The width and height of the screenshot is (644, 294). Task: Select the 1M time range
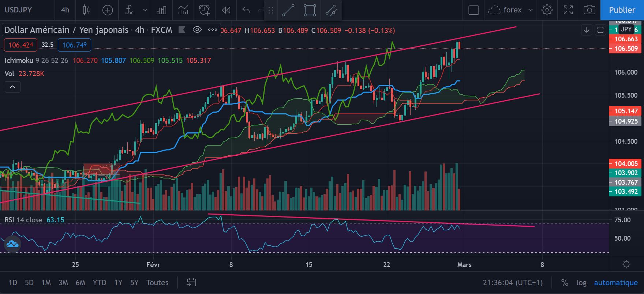46,283
